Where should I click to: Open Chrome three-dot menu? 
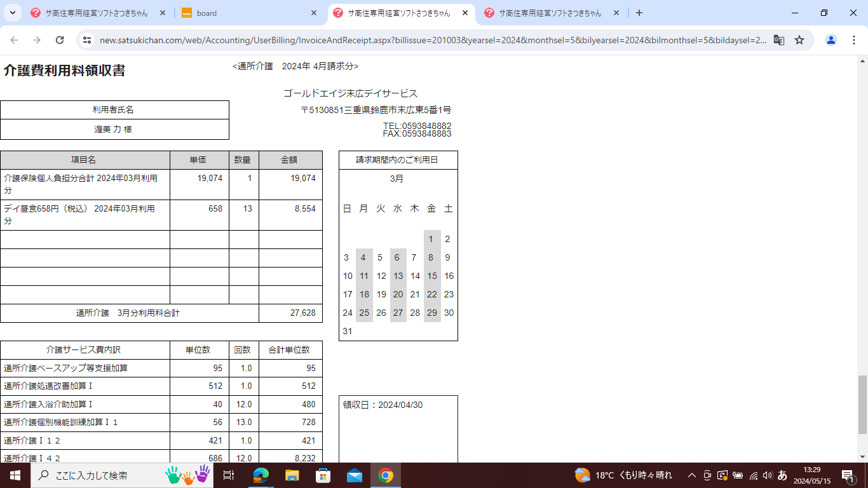pyautogui.click(x=853, y=40)
